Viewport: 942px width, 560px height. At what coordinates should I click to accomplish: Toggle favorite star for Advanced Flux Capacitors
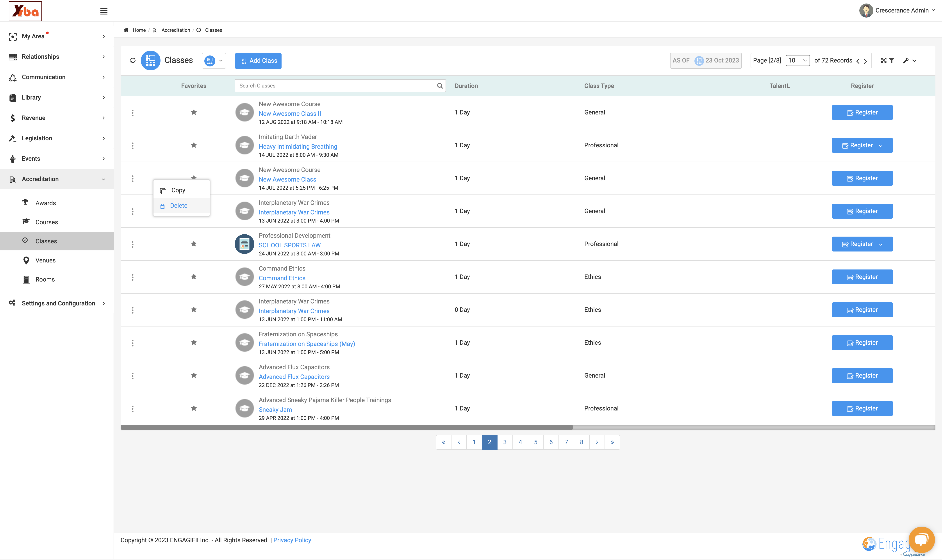(194, 375)
